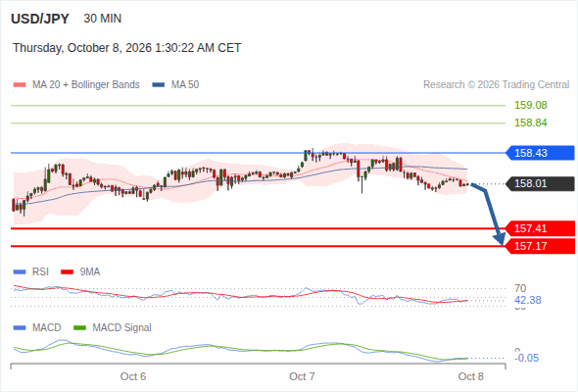Screen dimensions: 578x392
Task: Click the MACD blue legend marker
Action: point(20,328)
